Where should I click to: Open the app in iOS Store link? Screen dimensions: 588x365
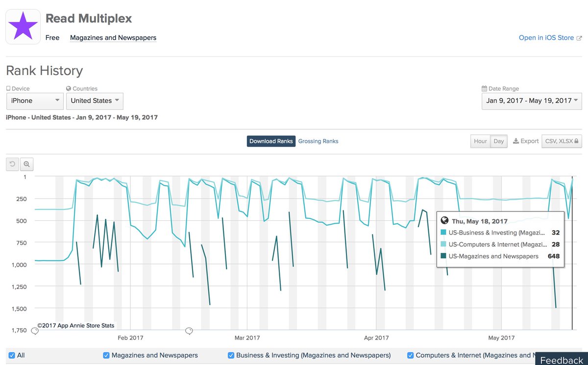click(x=546, y=38)
